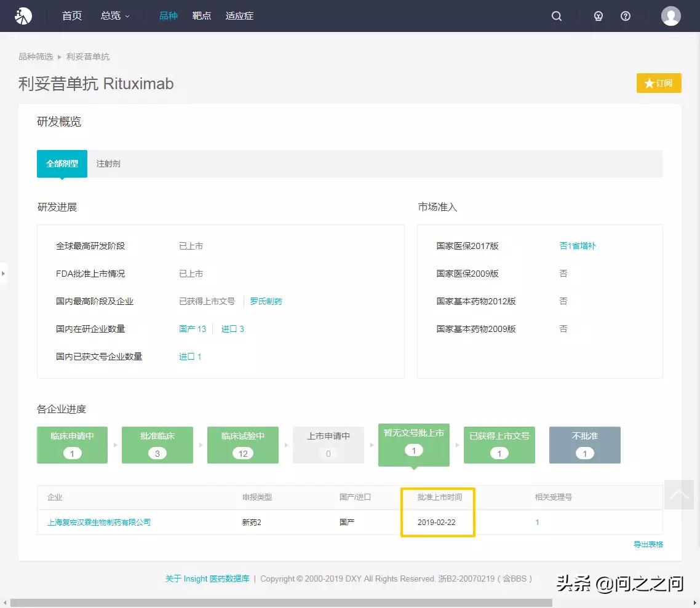
Task: Open search with magnifier icon
Action: click(557, 17)
